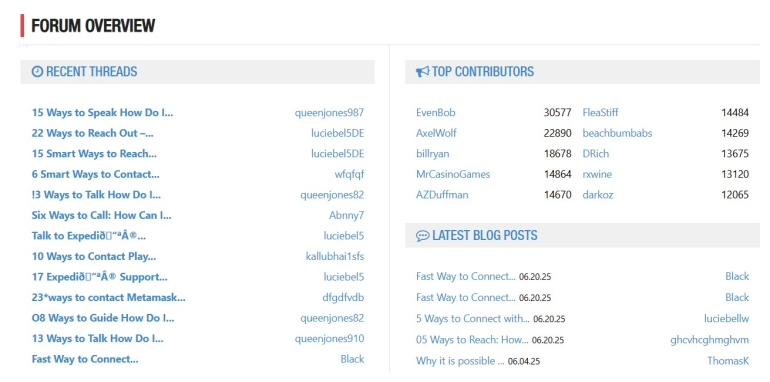The width and height of the screenshot is (770, 382).
Task: Open thread "Six Ways to Call: How Can I..."
Action: pyautogui.click(x=101, y=215)
